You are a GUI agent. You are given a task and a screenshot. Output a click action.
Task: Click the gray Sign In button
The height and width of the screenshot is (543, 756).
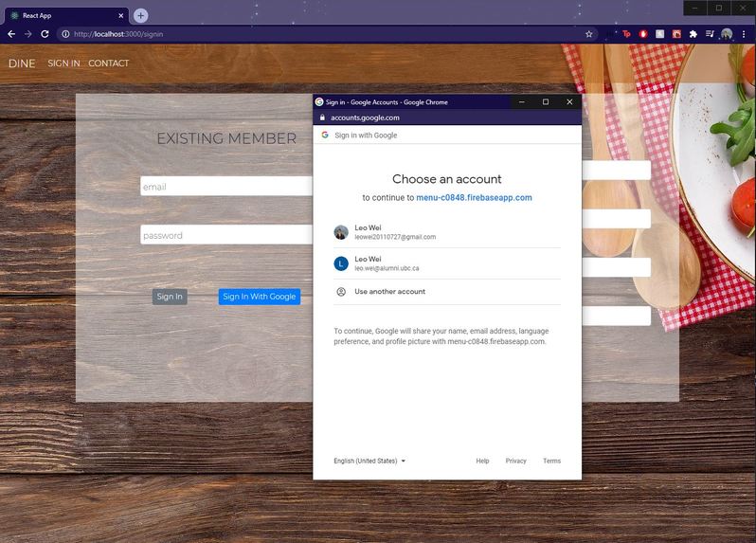pyautogui.click(x=170, y=297)
